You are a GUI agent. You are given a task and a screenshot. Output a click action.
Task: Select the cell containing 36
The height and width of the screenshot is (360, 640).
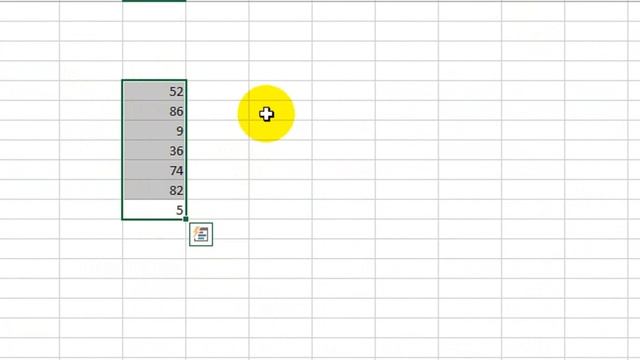tap(154, 150)
